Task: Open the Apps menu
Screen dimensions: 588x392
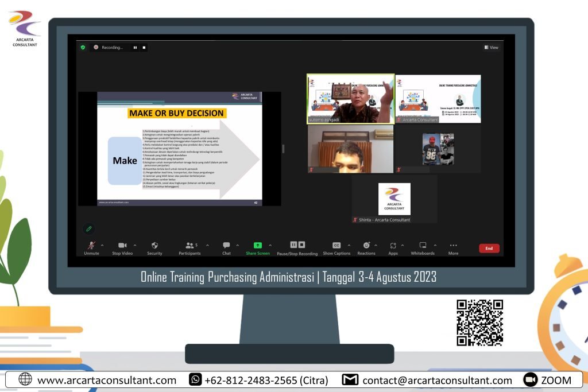Action: 393,245
